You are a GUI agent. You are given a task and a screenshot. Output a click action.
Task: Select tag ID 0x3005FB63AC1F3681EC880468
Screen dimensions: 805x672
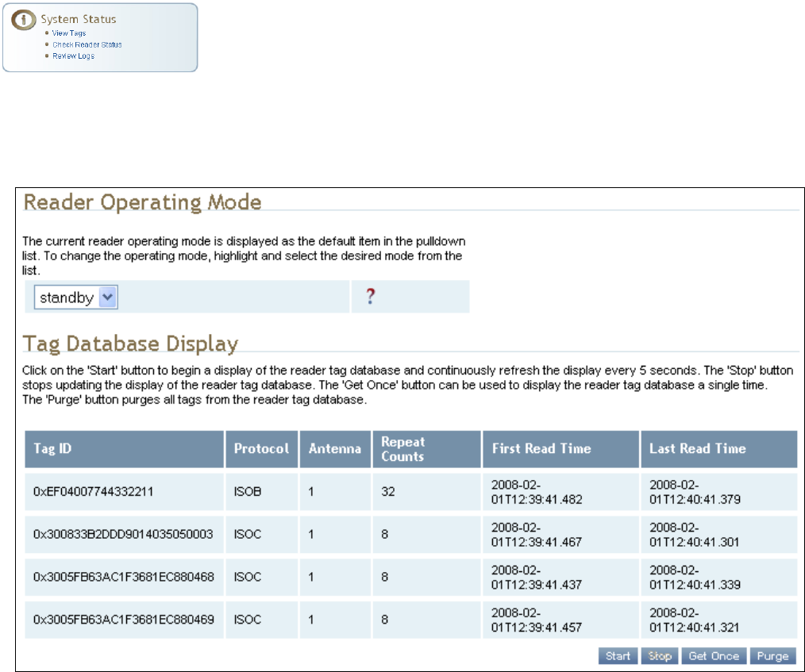(x=124, y=577)
